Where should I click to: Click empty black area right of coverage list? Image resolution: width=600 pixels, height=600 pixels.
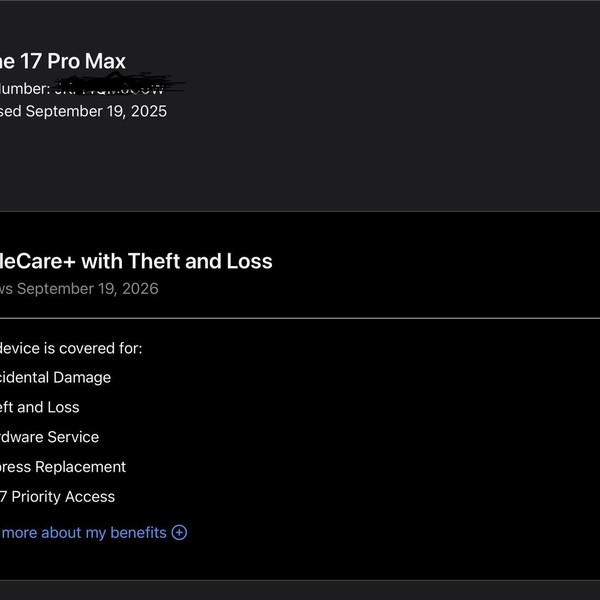(x=400, y=430)
